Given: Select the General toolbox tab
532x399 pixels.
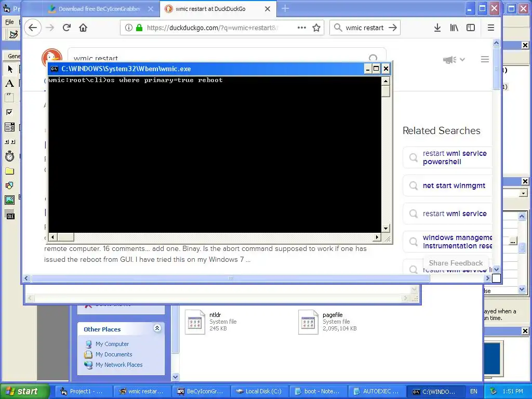Looking at the screenshot, I should point(14,56).
